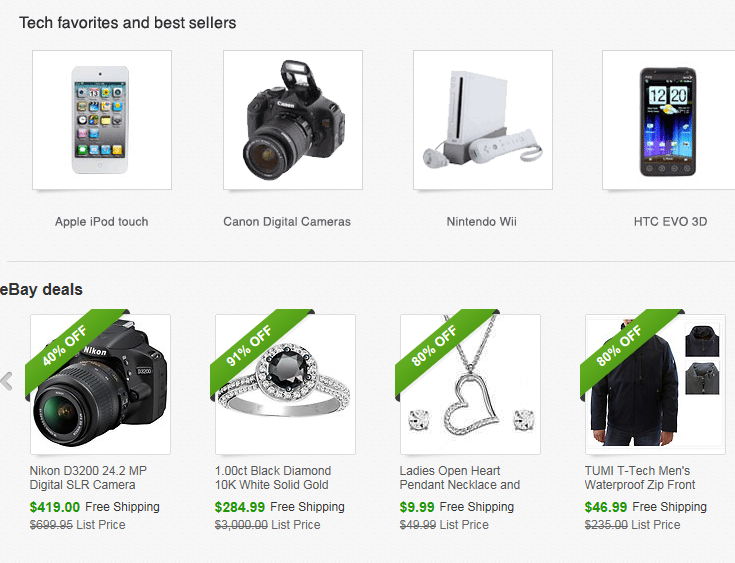Open 1.00ct Black Diamond title link
The image size is (735, 563).
pyautogui.click(x=273, y=478)
